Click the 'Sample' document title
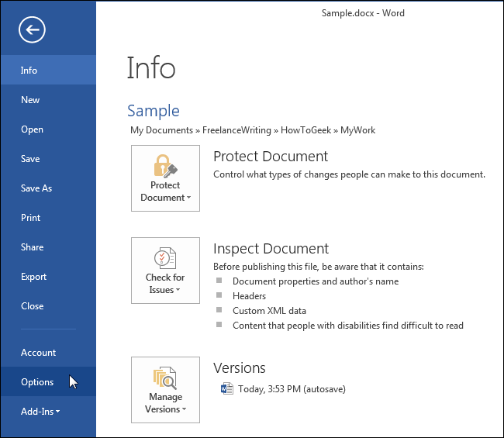This screenshot has width=504, height=438. [154, 111]
